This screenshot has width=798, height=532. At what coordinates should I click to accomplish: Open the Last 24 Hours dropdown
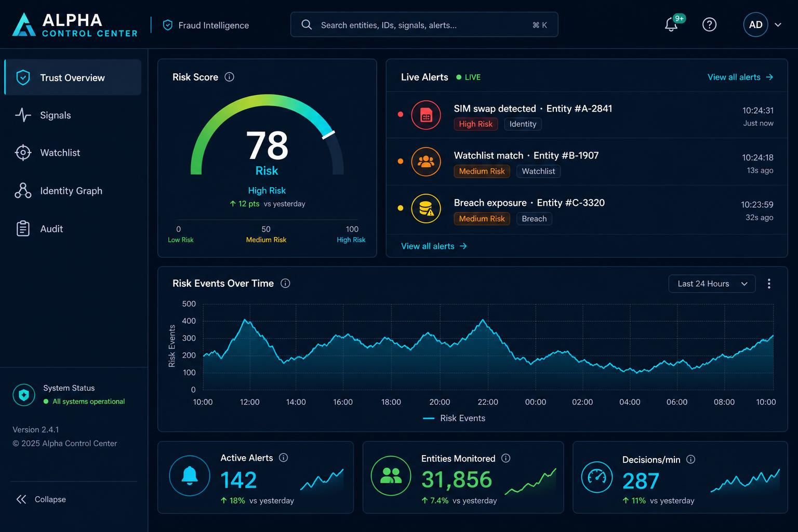pyautogui.click(x=712, y=284)
